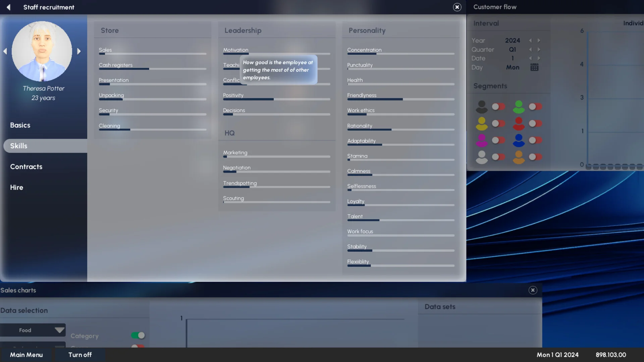Image resolution: width=644 pixels, height=362 pixels.
Task: Open the Basics tab for Theresa Potter
Action: (20, 125)
